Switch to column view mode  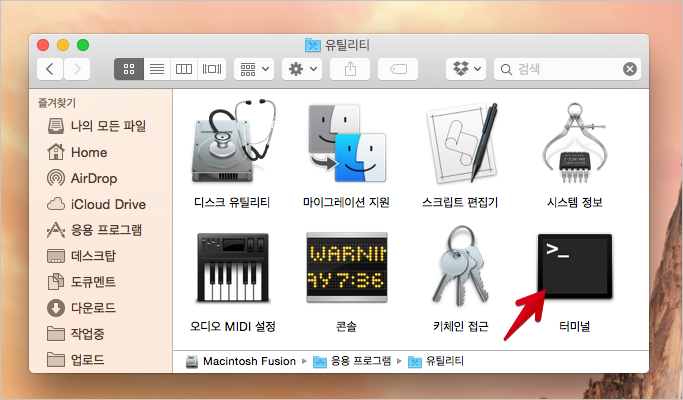coord(184,69)
